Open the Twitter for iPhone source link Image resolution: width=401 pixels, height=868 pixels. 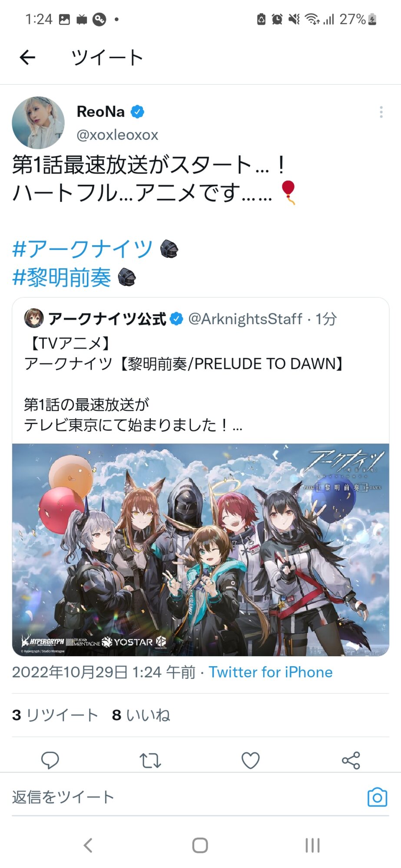[x=271, y=672]
